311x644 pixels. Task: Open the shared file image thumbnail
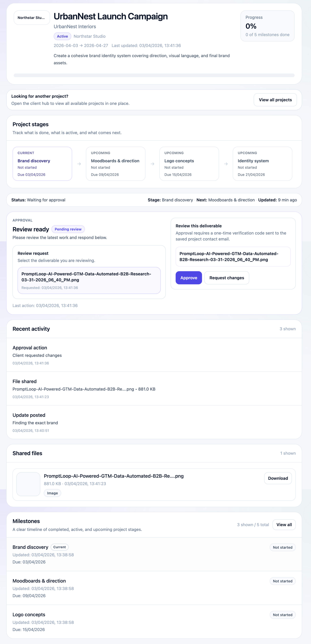click(28, 484)
